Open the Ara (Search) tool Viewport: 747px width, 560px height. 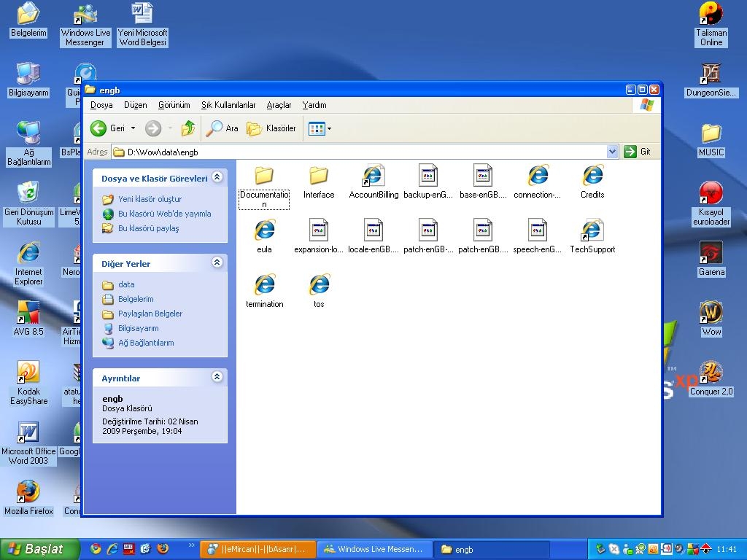point(222,128)
